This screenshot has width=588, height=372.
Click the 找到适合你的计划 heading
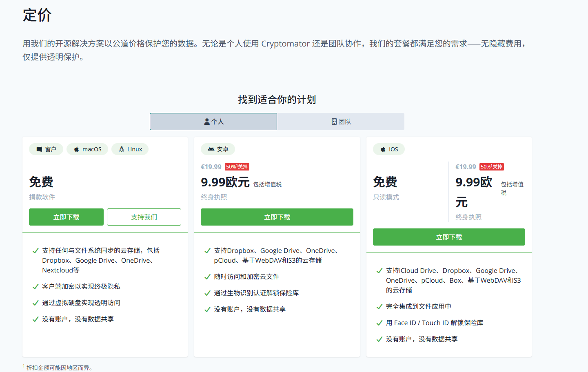[x=277, y=100]
